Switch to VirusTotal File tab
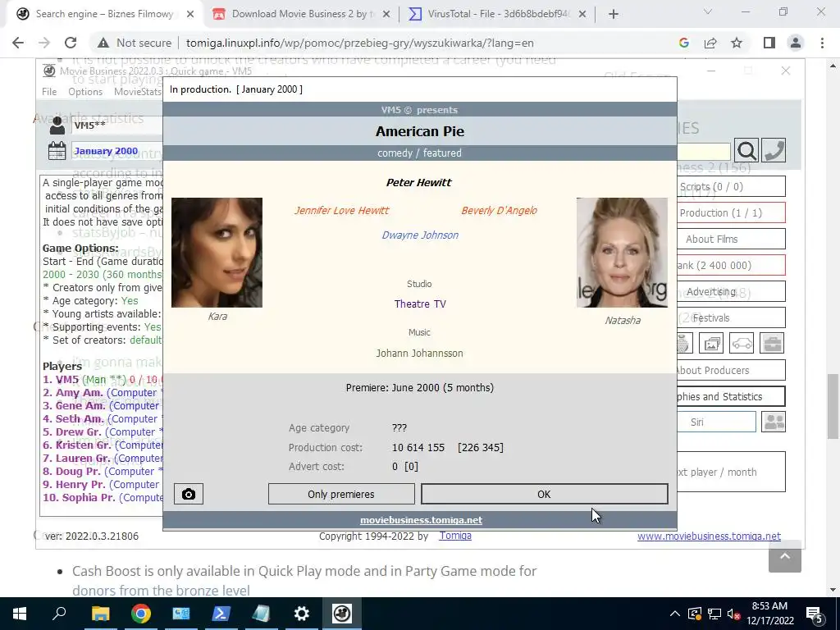This screenshot has width=840, height=630. tap(498, 14)
